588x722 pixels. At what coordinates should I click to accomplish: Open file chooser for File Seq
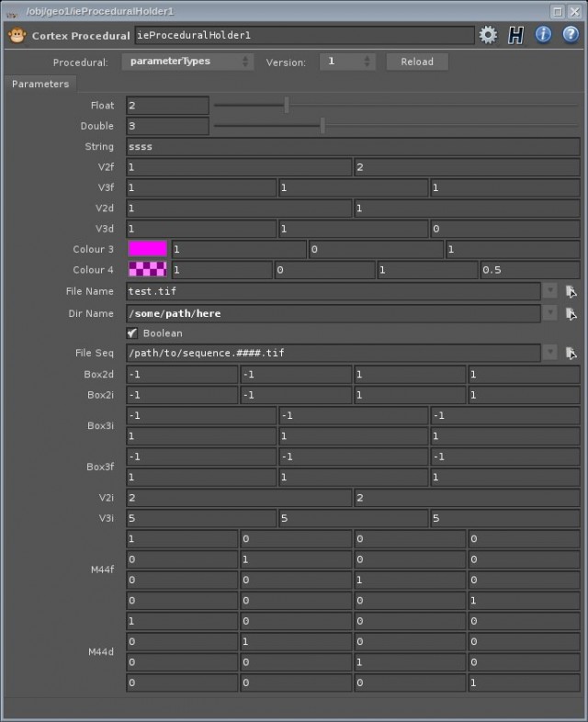(x=571, y=353)
